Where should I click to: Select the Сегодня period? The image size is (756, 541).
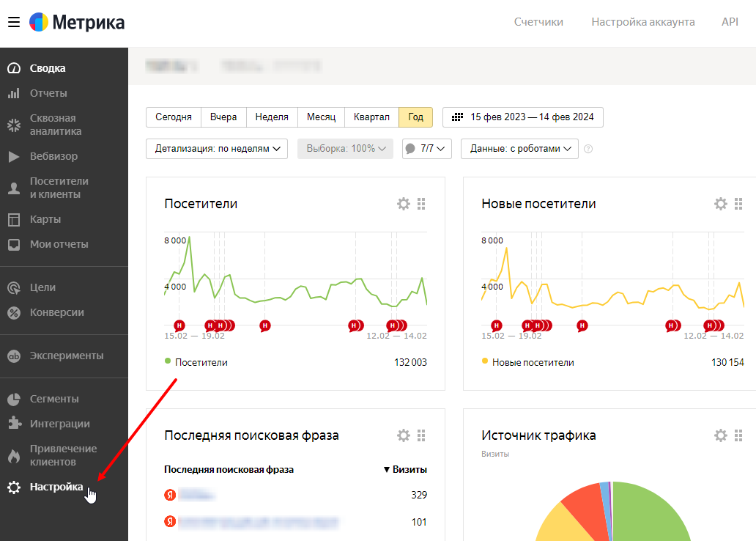click(174, 117)
